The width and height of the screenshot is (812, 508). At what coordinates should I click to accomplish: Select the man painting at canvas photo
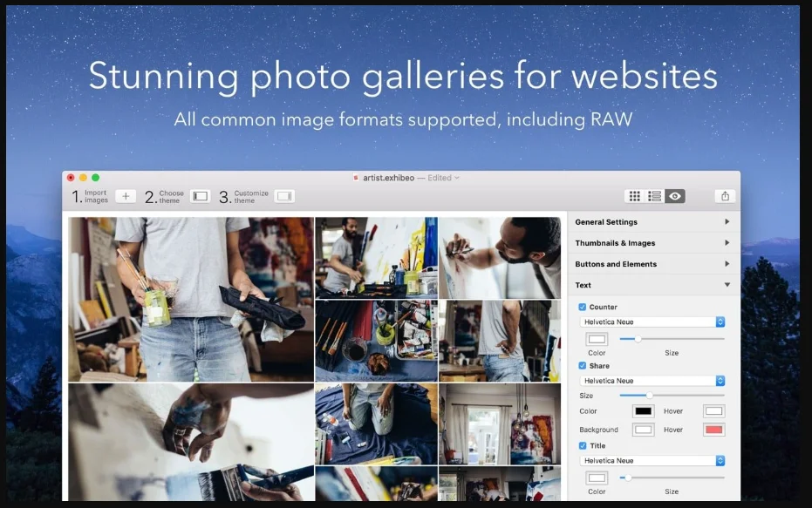(x=377, y=258)
